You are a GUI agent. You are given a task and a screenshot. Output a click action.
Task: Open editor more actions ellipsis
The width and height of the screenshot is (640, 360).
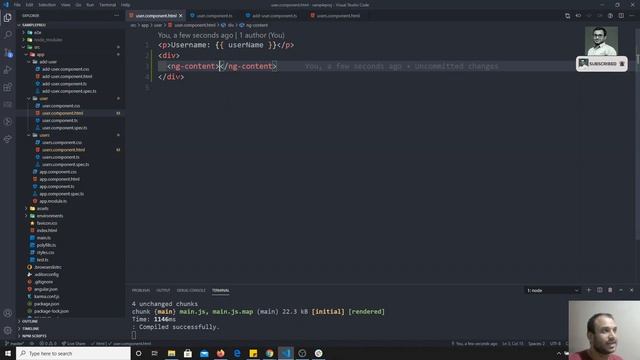pyautogui.click(x=632, y=16)
